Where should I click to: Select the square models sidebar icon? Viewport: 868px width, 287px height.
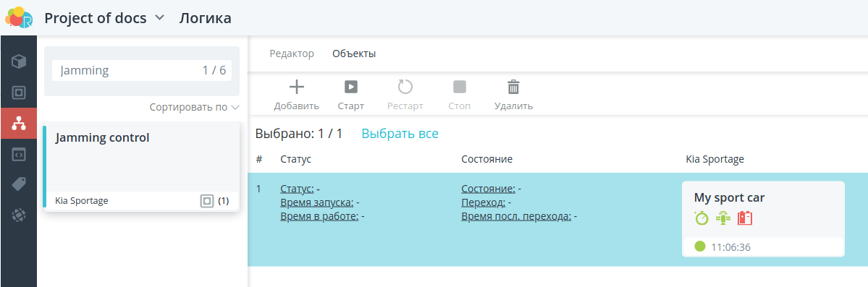(x=19, y=93)
